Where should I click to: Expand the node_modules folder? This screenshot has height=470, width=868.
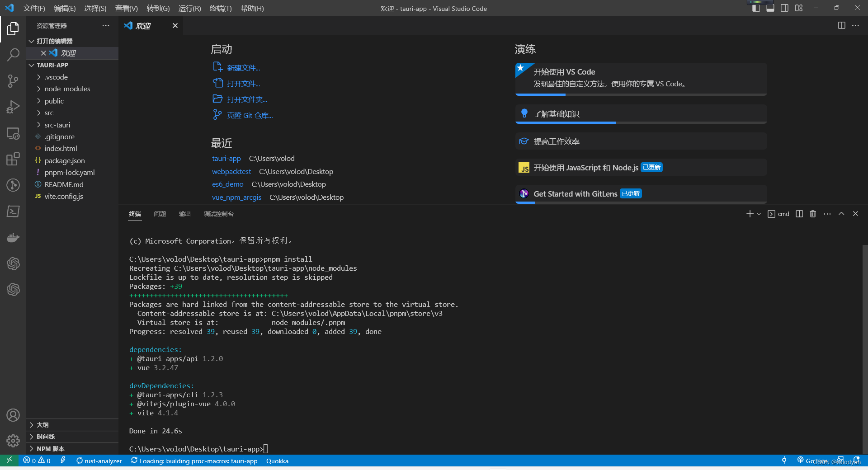click(x=72, y=89)
